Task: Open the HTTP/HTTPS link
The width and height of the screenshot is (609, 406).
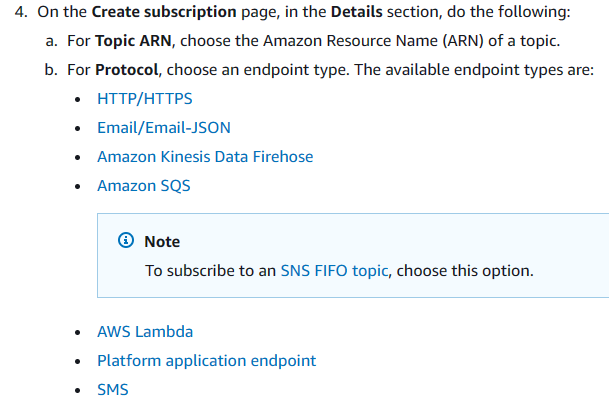Action: coord(144,99)
